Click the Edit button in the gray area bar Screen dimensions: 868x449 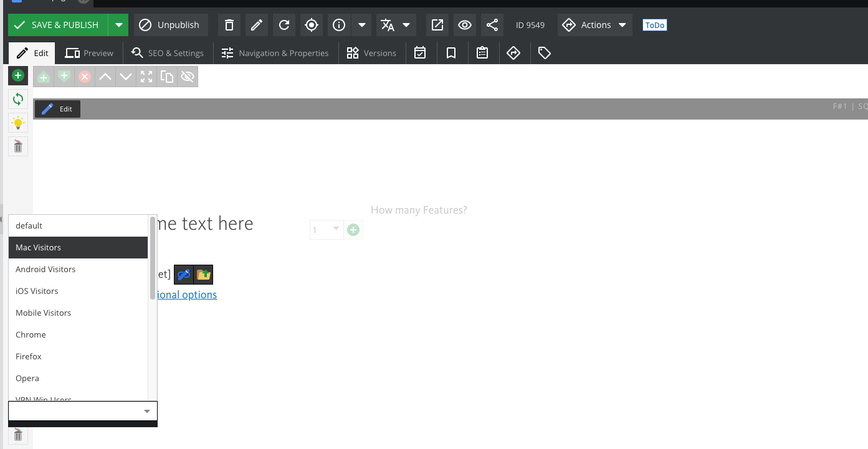click(57, 109)
